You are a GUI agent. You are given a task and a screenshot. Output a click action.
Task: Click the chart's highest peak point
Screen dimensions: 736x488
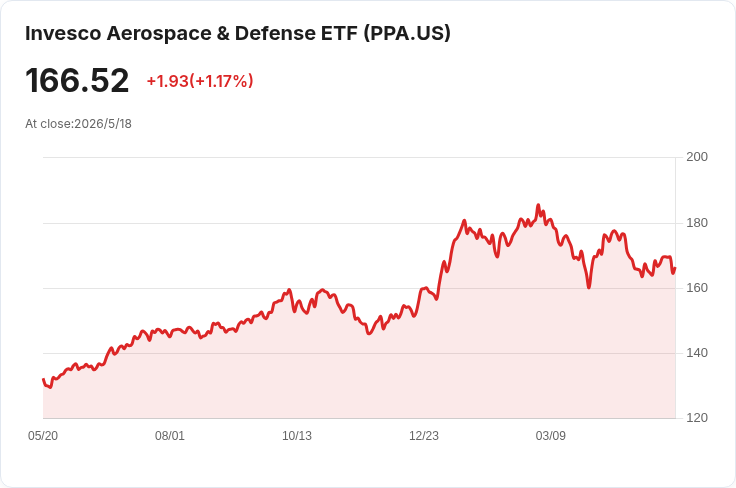[x=538, y=205]
